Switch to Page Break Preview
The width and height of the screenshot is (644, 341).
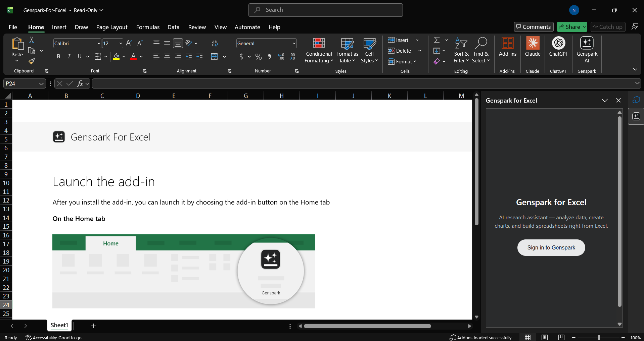(x=561, y=337)
